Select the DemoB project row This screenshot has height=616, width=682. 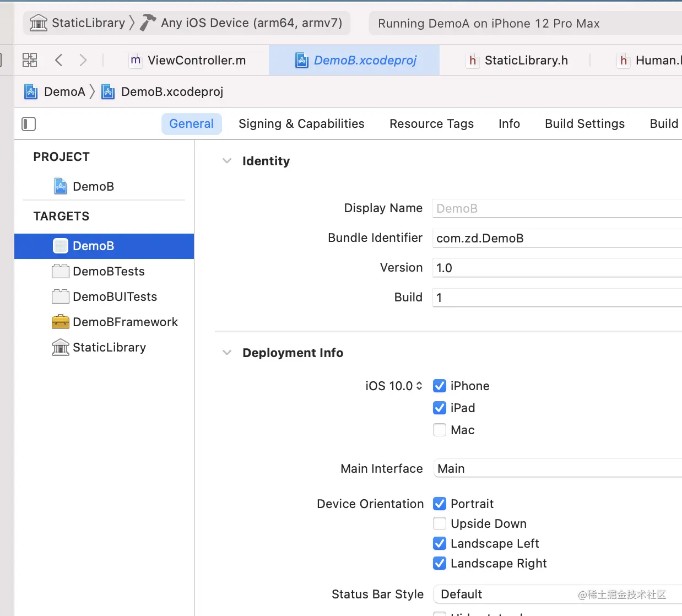click(104, 186)
